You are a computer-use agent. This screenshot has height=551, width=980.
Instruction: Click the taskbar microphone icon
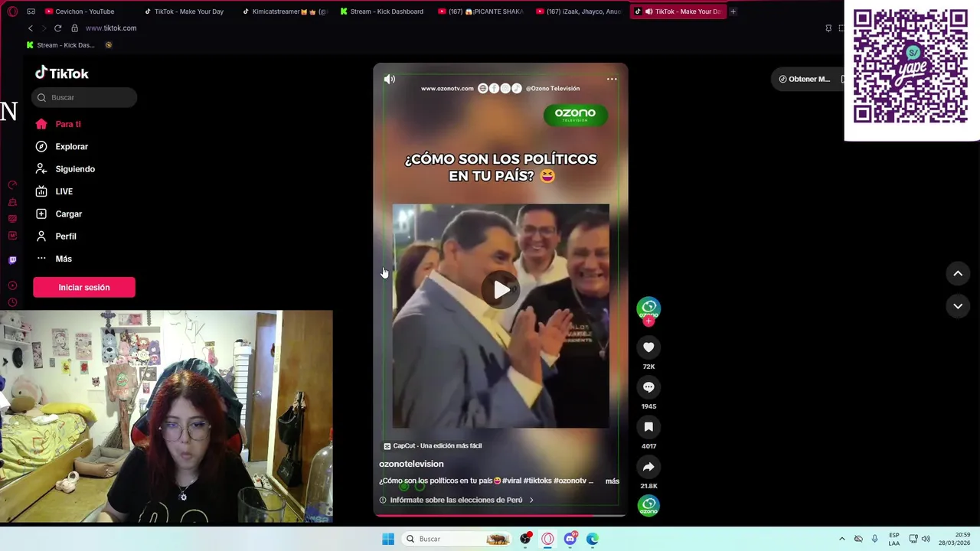click(x=874, y=539)
